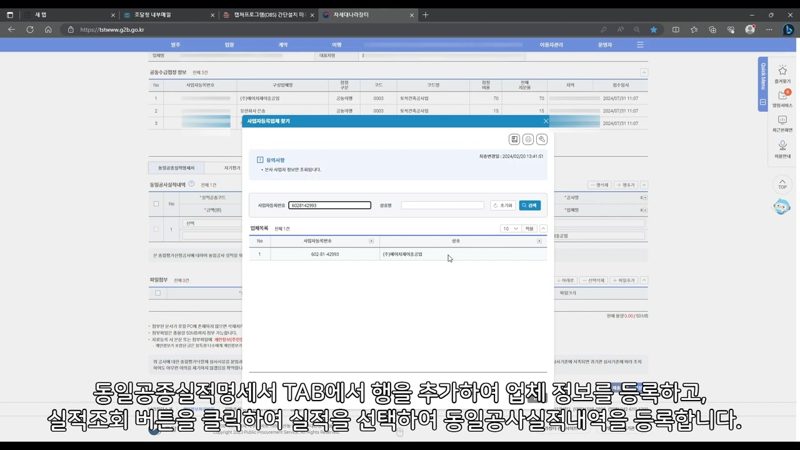Tick the header checkbox in performance details table
The width and height of the screenshot is (800, 450).
point(156,204)
